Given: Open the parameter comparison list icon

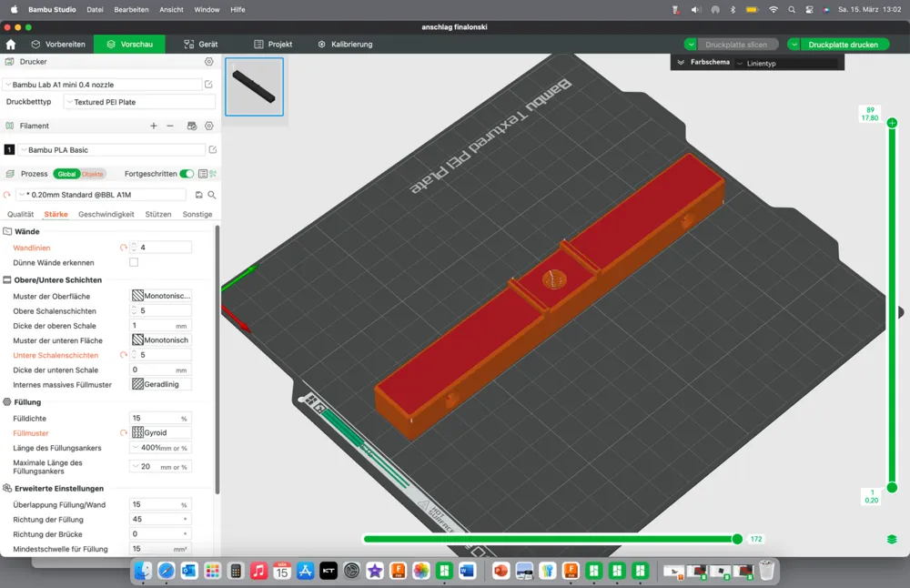Looking at the screenshot, I should [x=203, y=174].
